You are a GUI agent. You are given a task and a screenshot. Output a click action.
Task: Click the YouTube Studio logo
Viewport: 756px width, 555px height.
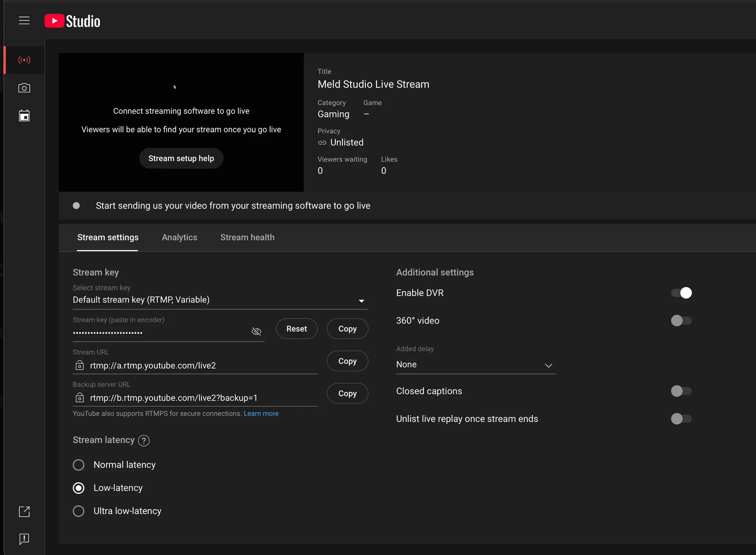coord(72,20)
